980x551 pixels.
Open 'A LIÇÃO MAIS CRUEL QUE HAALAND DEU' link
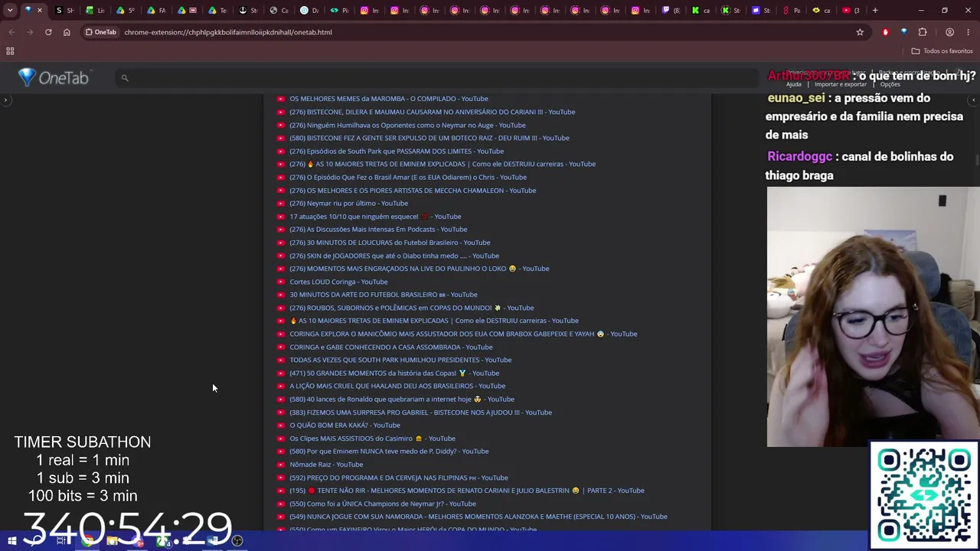coord(397,386)
